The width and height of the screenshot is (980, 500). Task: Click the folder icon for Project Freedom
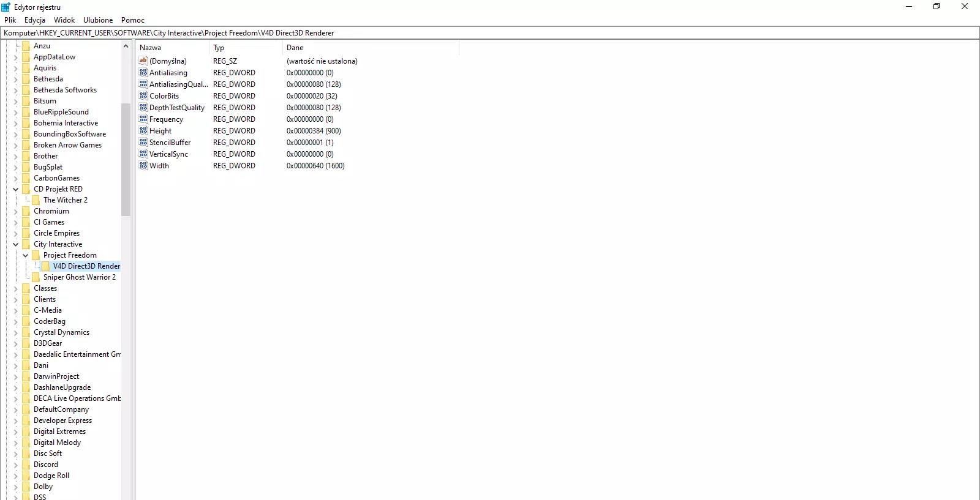point(36,255)
